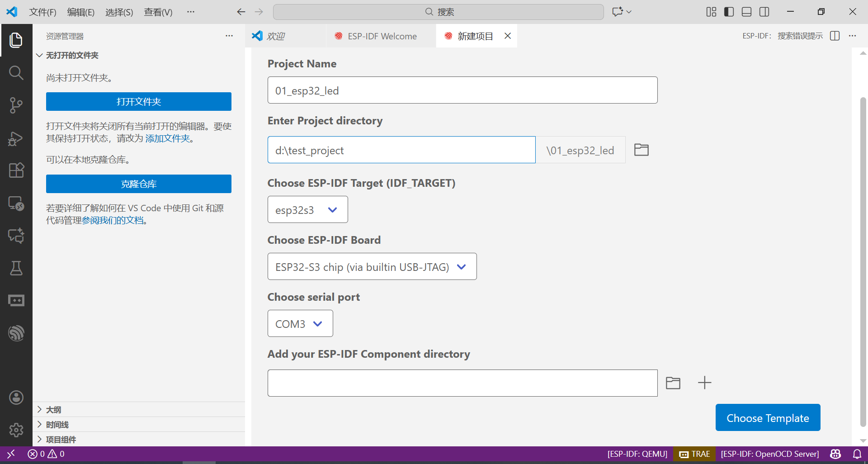Open the 编辑(E) menu
Image resolution: width=868 pixels, height=464 pixels.
81,12
